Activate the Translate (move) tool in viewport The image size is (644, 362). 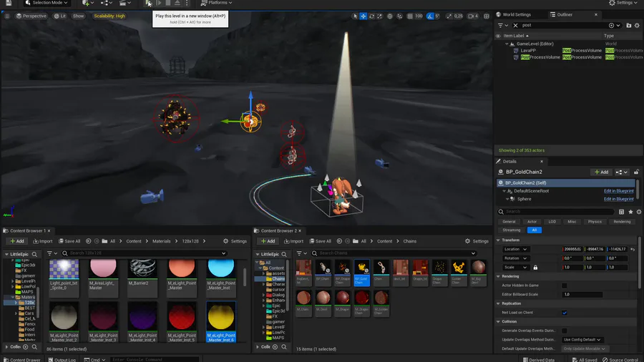coord(363,16)
